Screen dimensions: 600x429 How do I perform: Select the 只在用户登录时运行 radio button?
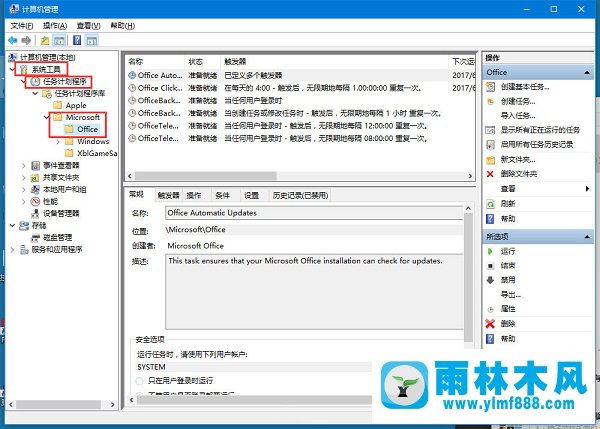tap(140, 381)
